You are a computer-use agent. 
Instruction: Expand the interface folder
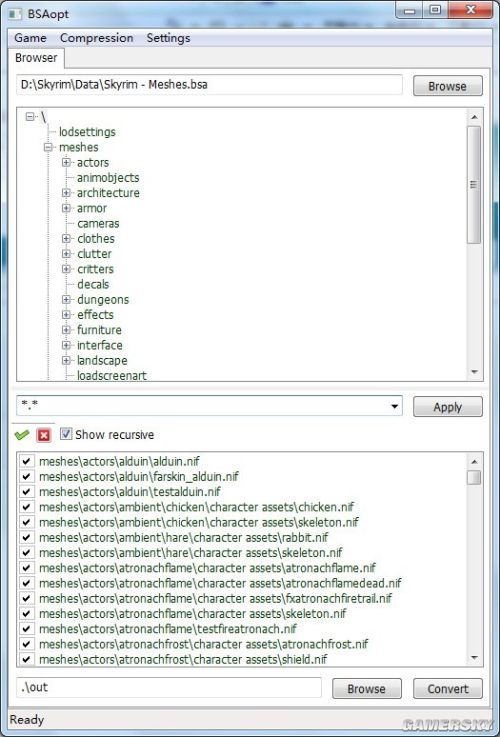click(x=66, y=345)
